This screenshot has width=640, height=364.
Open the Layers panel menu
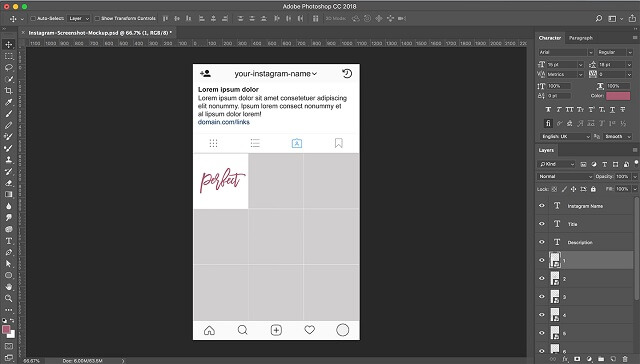(x=635, y=150)
